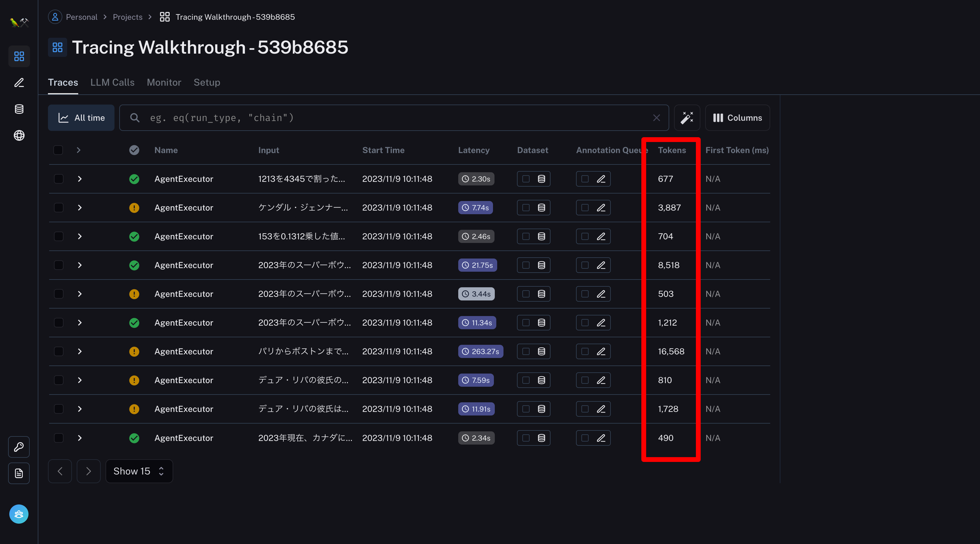
Task: Go to Personal in breadcrumb
Action: (x=82, y=17)
